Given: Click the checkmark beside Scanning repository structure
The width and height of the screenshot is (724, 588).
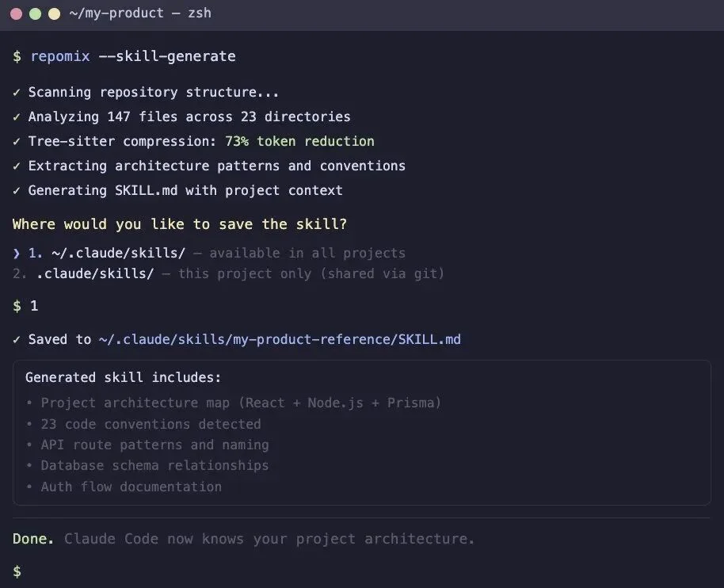Looking at the screenshot, I should [17, 92].
